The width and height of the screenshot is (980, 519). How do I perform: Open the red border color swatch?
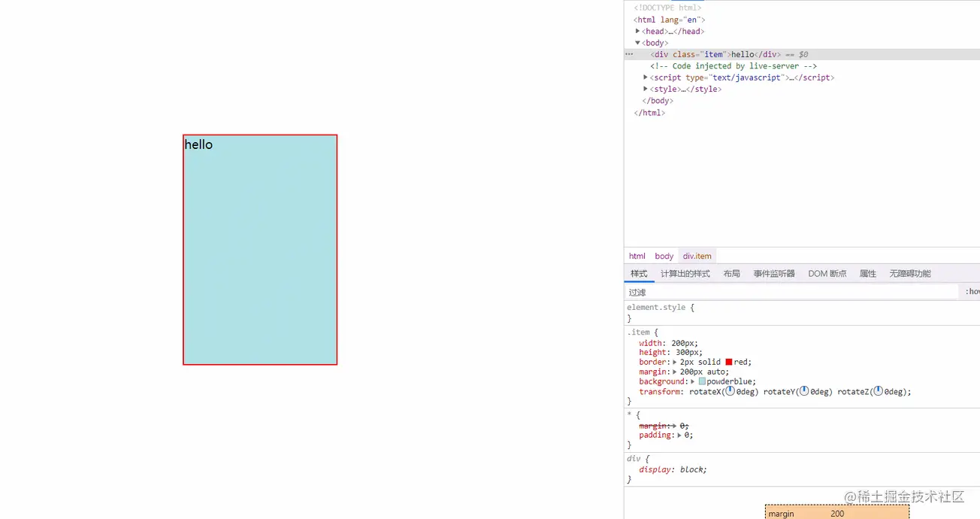point(729,362)
